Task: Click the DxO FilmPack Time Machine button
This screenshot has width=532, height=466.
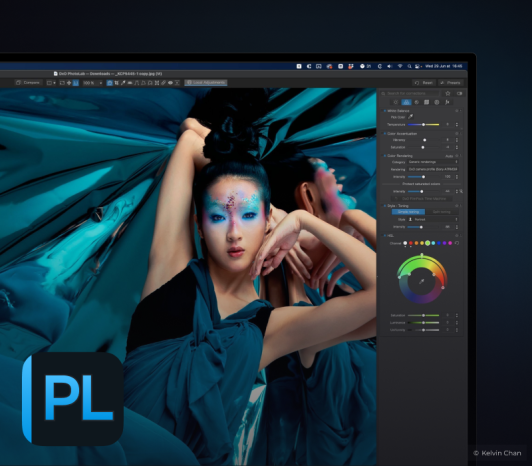Action: point(421,199)
